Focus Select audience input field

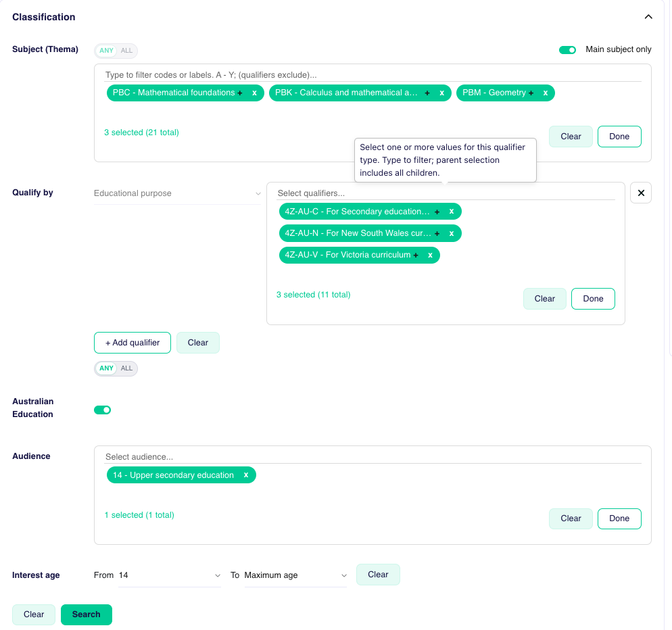[373, 457]
